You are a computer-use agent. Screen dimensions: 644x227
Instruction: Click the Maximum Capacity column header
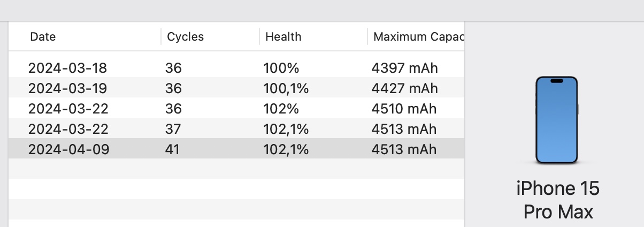click(419, 37)
